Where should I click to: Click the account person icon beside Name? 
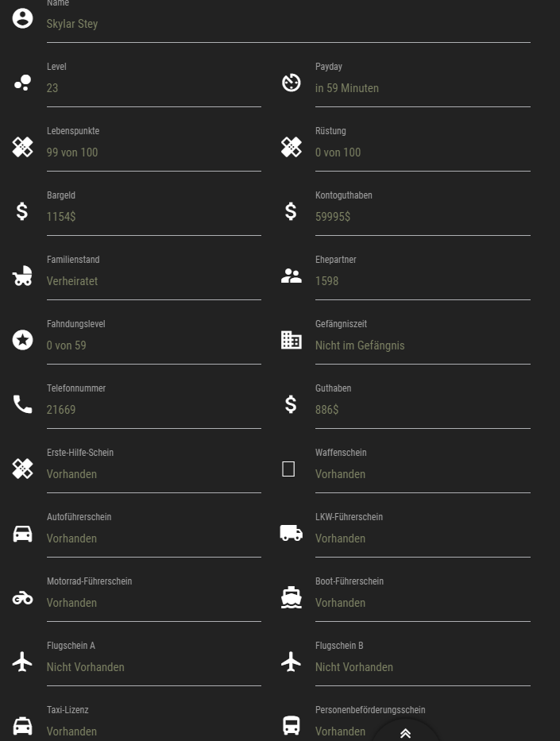tap(22, 18)
